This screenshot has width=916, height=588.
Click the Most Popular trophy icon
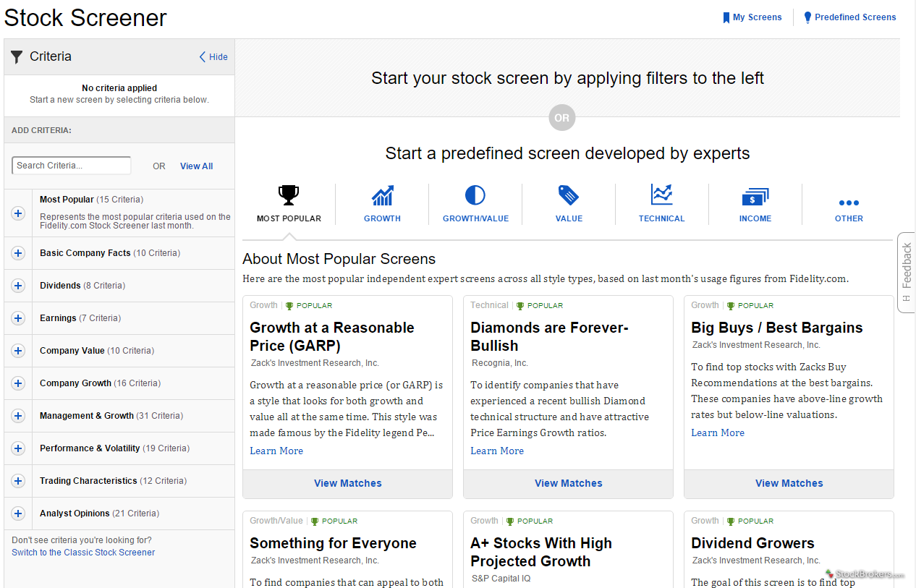tap(289, 195)
